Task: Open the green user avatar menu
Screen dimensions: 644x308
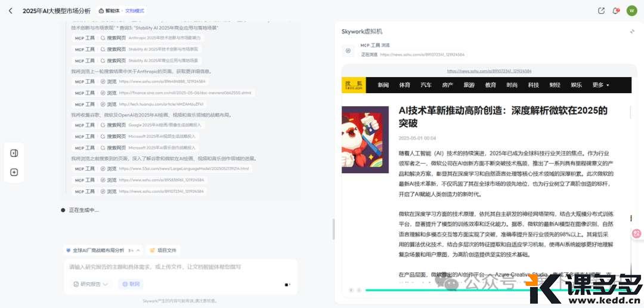Action: tap(631, 11)
